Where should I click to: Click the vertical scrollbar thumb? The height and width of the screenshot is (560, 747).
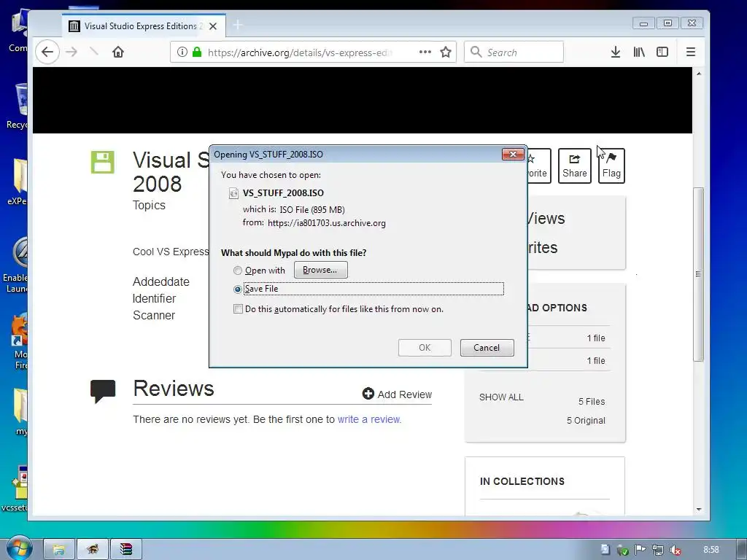coord(698,274)
